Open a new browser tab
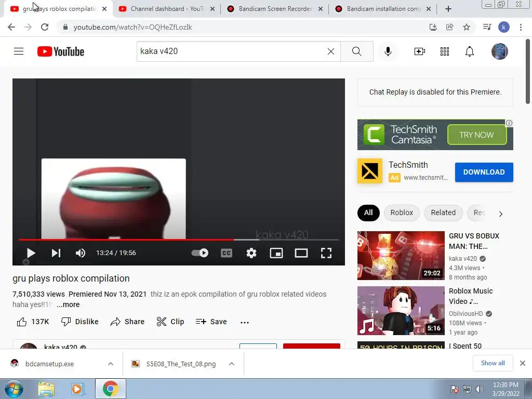 tap(448, 9)
